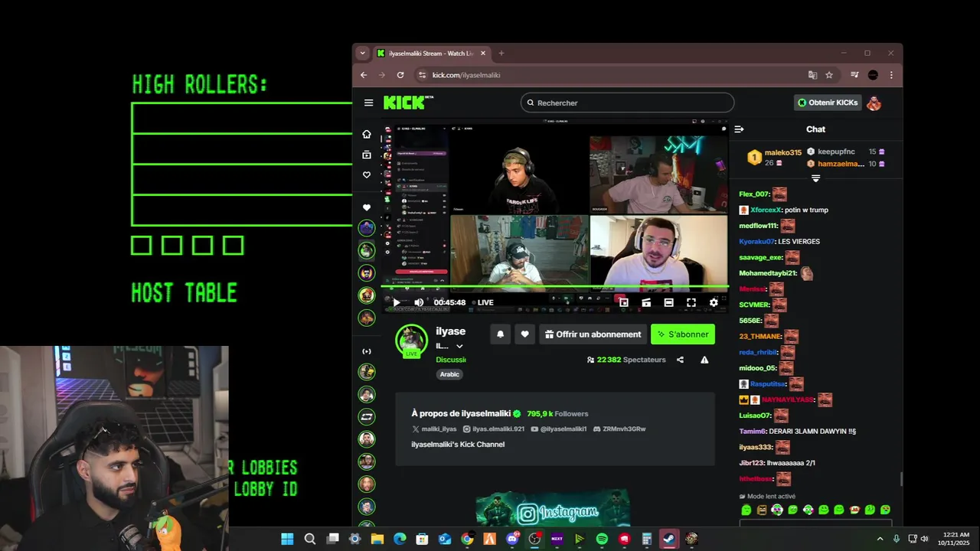Click username Kyoraku07 in chat
The height and width of the screenshot is (551, 980).
tap(756, 241)
